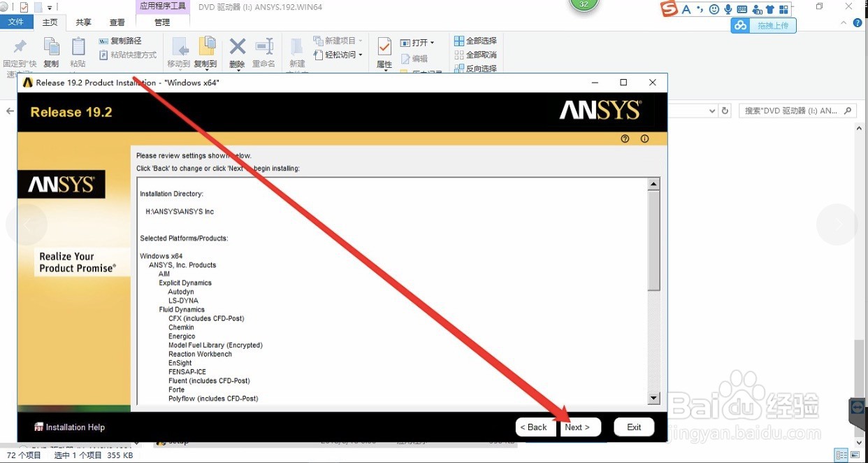The height and width of the screenshot is (463, 868).
Task: Click the green 32 badge
Action: 584,4
